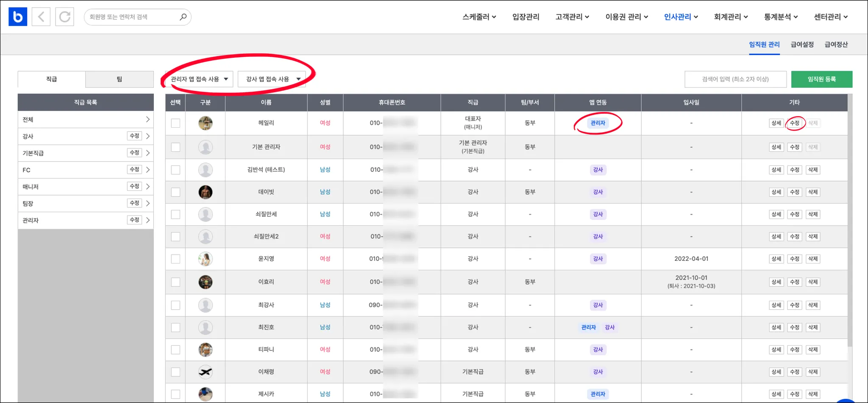The width and height of the screenshot is (868, 403).
Task: Edit the 매니저 rank with 수정
Action: [x=134, y=186]
